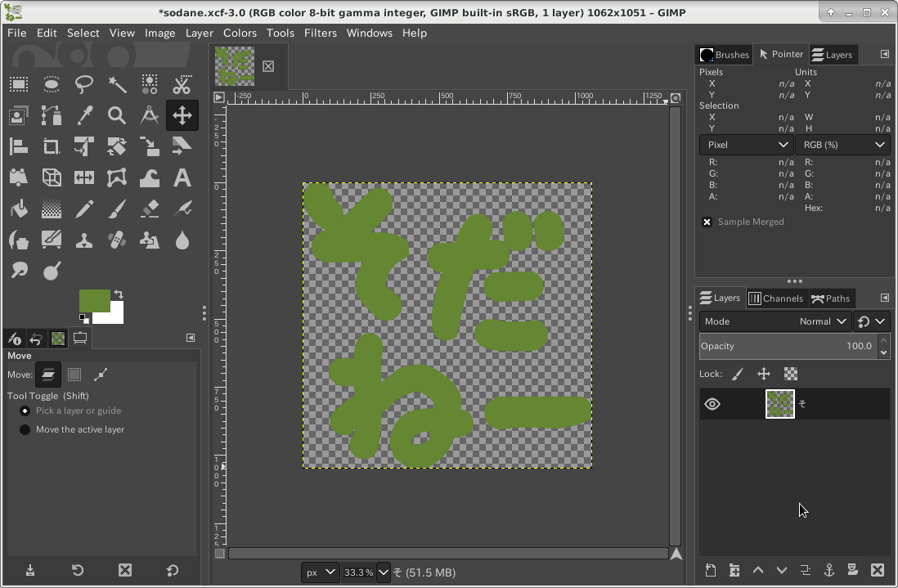This screenshot has width=898, height=588.
Task: Toggle lock alpha channel
Action: click(791, 375)
